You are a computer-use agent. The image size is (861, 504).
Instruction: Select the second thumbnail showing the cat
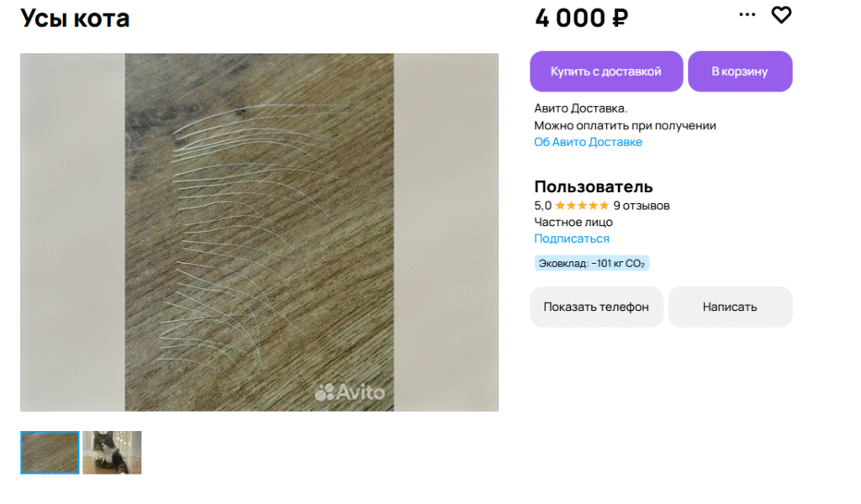point(112,453)
